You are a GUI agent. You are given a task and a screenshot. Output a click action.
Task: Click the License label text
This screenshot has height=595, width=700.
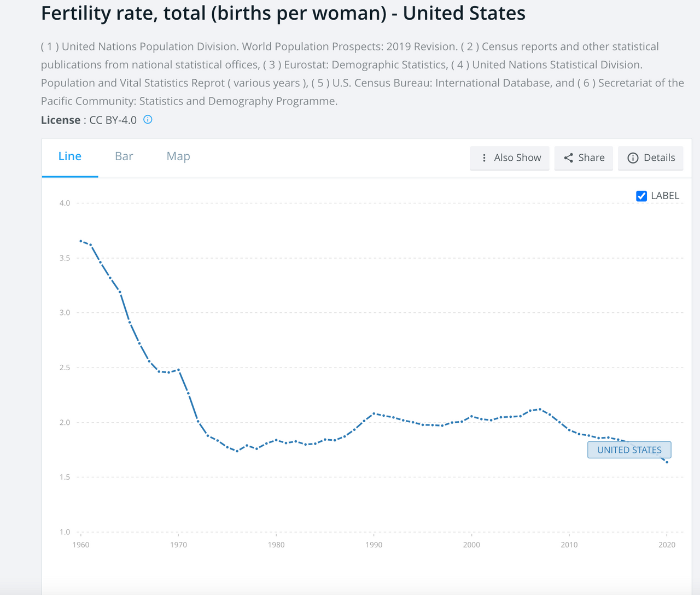click(x=61, y=120)
